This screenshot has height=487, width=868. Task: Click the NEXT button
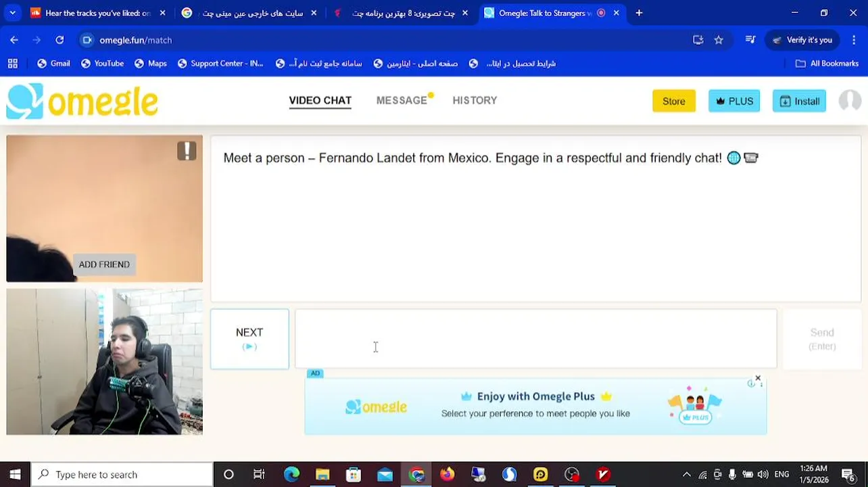tap(249, 339)
